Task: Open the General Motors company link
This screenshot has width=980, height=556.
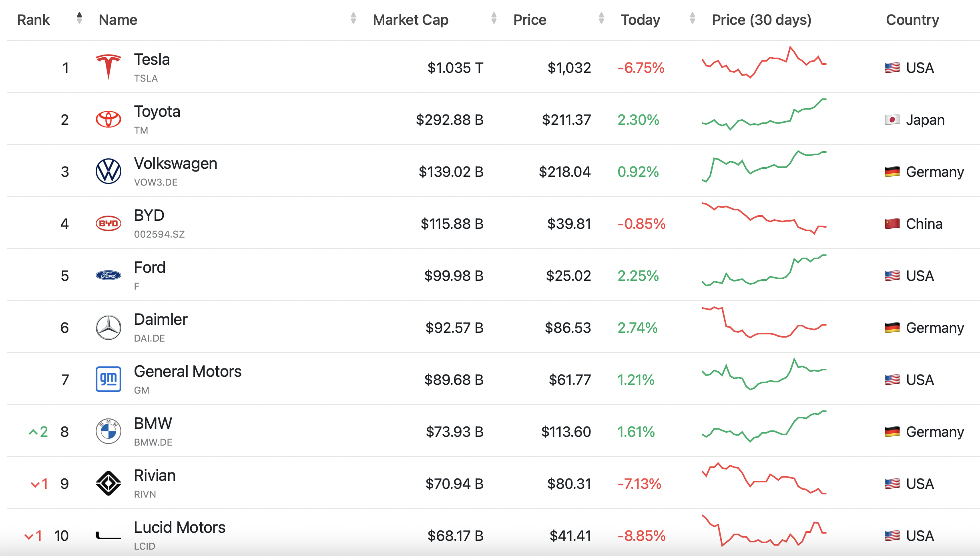Action: pyautogui.click(x=187, y=371)
